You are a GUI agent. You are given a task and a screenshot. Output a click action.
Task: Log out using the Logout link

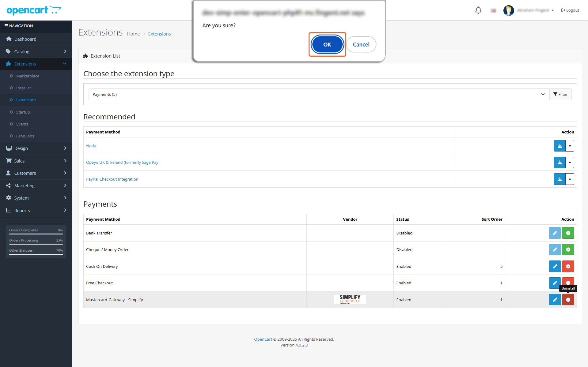[570, 10]
